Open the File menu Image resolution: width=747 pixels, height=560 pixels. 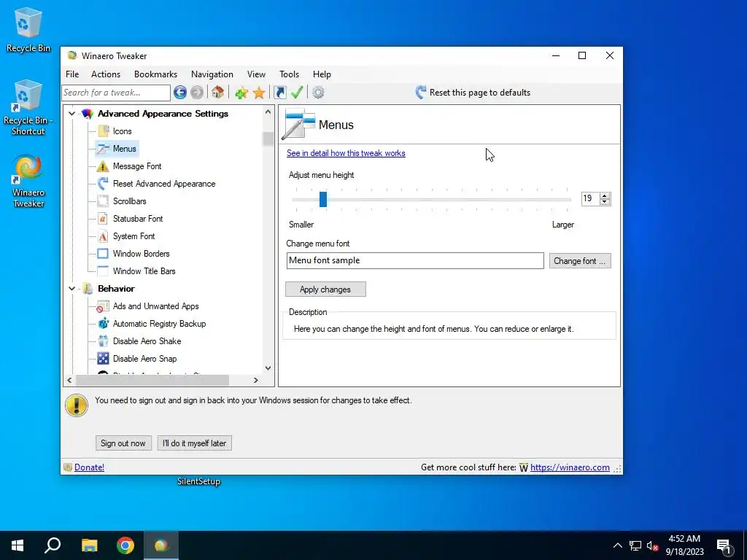pos(72,74)
